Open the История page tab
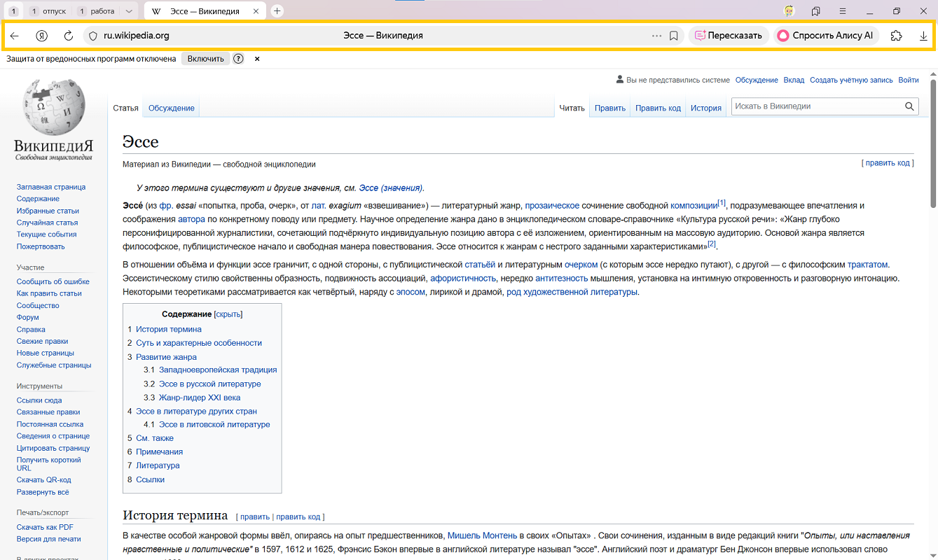938x560 pixels. [705, 108]
